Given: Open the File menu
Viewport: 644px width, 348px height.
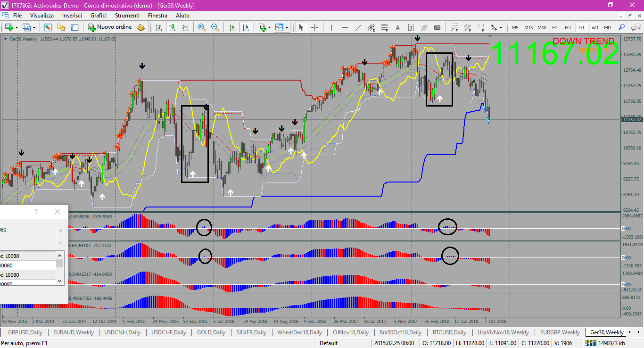Looking at the screenshot, I should 17,16.
